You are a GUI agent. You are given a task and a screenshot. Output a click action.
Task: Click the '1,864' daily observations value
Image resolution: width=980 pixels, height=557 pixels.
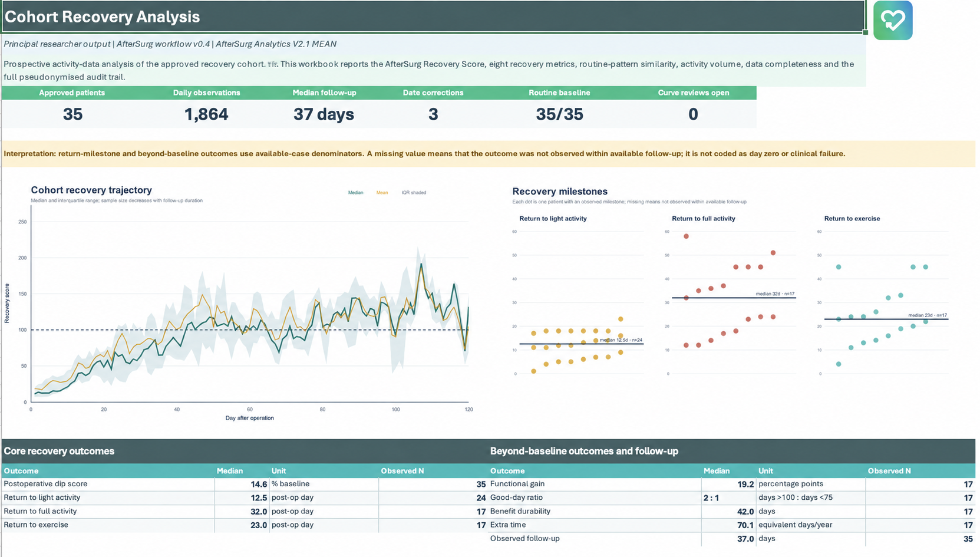click(206, 114)
